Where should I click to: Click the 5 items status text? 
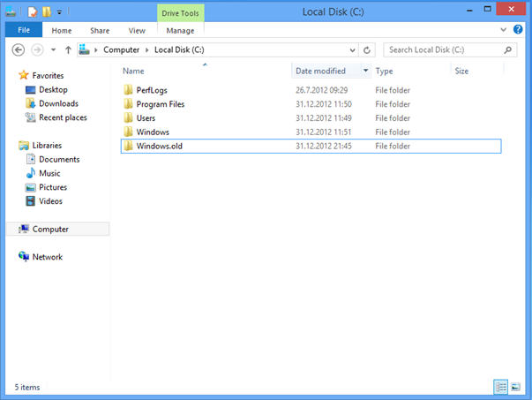pyautogui.click(x=27, y=387)
